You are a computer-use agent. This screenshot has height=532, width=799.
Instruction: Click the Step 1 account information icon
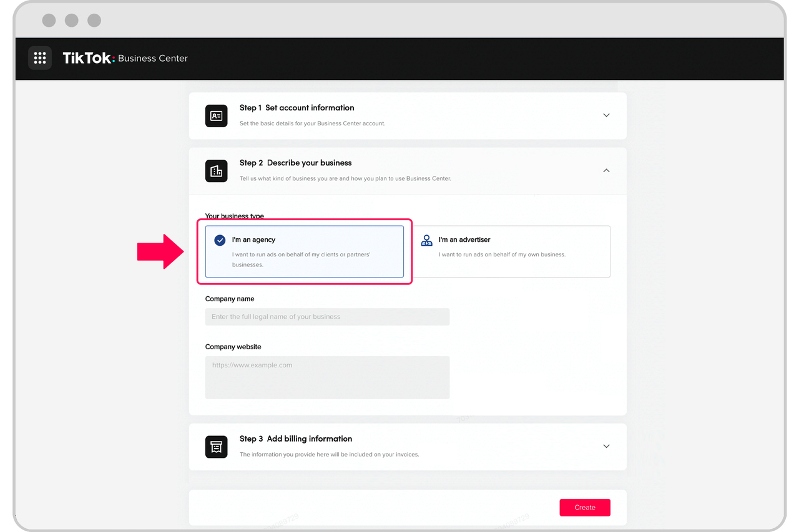(x=216, y=116)
